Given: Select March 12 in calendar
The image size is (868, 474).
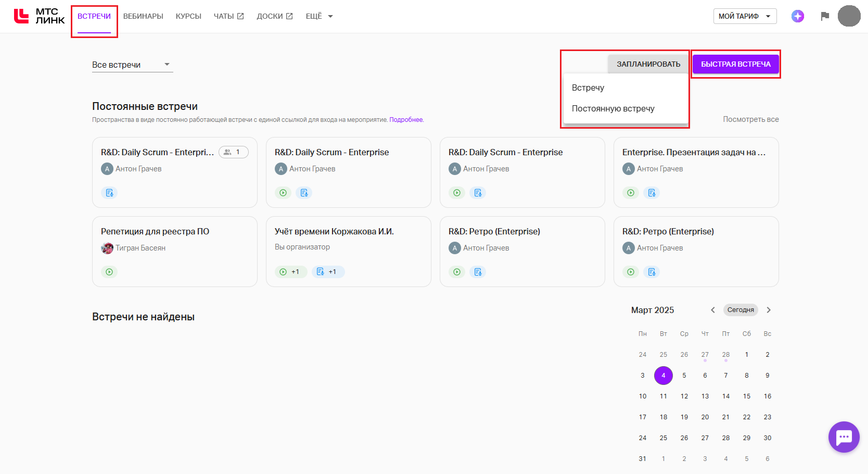Looking at the screenshot, I should [684, 396].
